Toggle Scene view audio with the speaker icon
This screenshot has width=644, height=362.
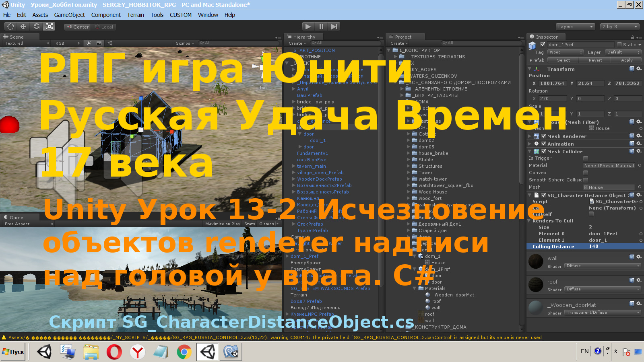pos(109,43)
